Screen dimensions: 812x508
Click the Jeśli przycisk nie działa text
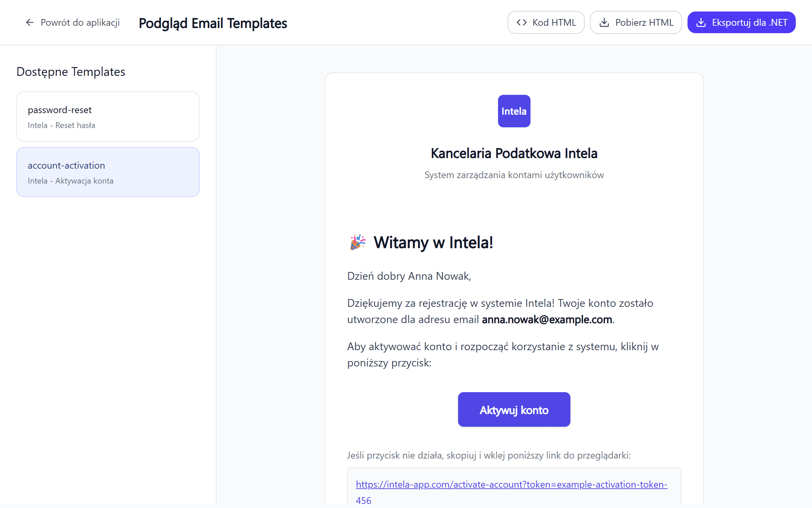489,456
